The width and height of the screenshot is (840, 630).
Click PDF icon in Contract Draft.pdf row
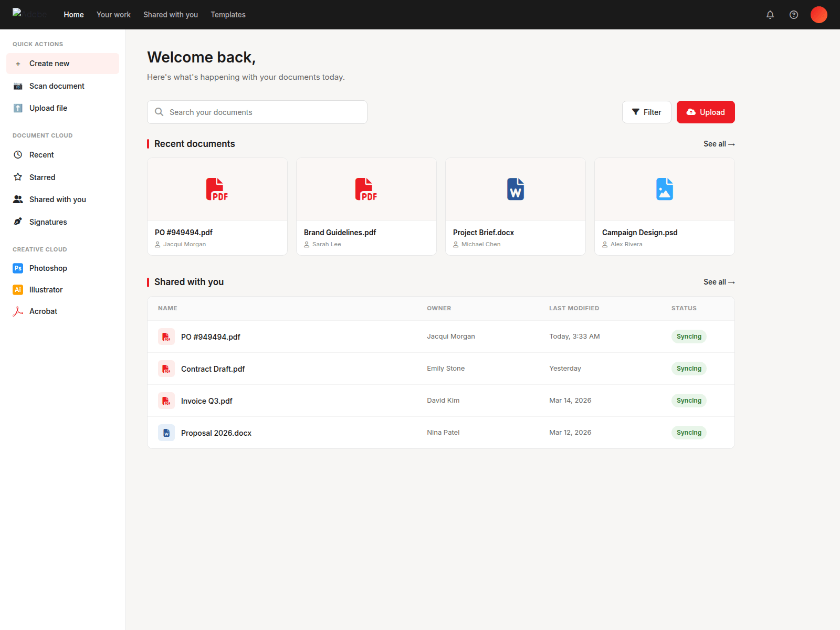click(x=166, y=369)
